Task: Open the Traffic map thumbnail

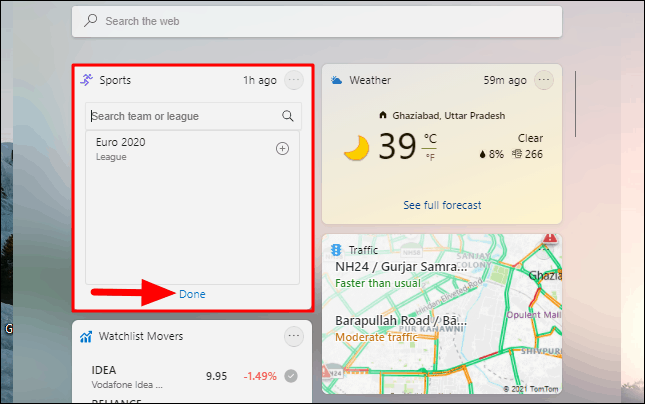Action: click(x=442, y=314)
